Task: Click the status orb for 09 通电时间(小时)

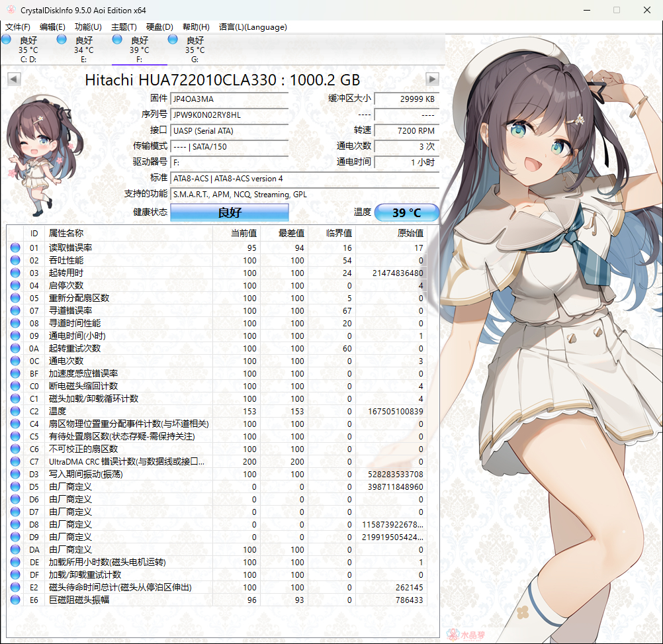Action: [15, 336]
